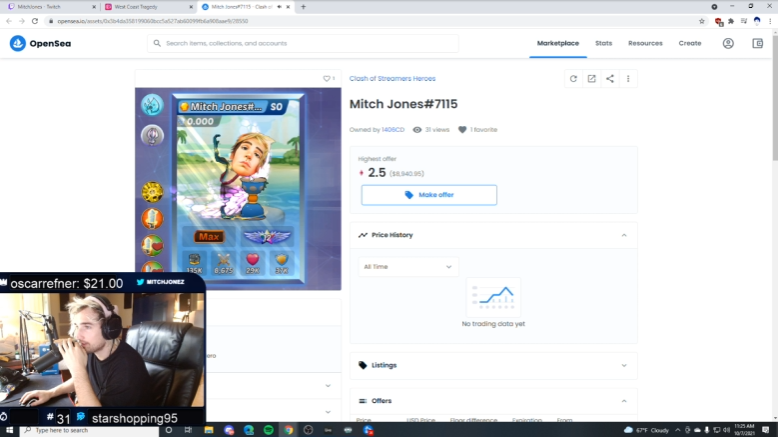This screenshot has height=437, width=778.
Task: Open Spotify from the taskbar
Action: tap(268, 430)
